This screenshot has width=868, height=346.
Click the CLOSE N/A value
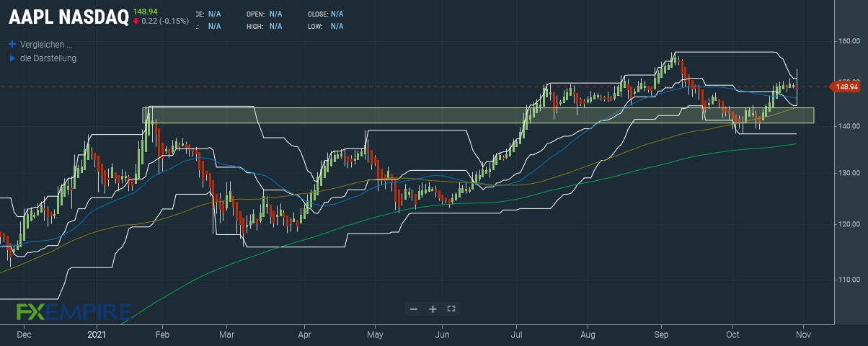337,14
